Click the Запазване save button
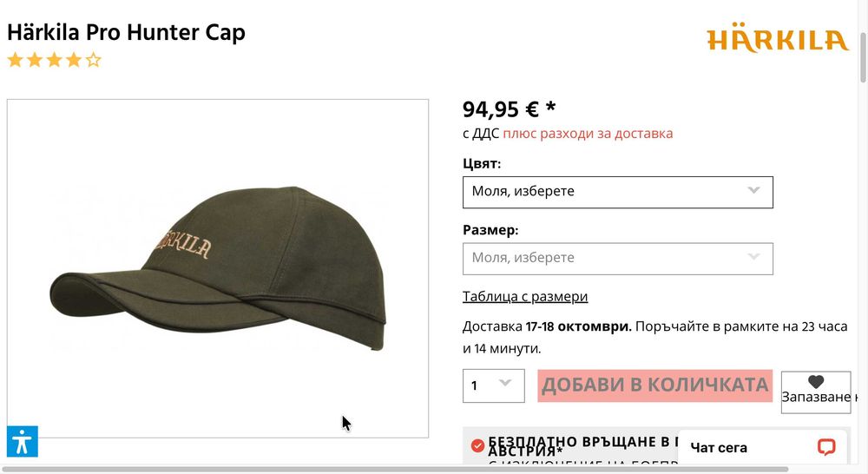868x474 pixels. click(816, 392)
